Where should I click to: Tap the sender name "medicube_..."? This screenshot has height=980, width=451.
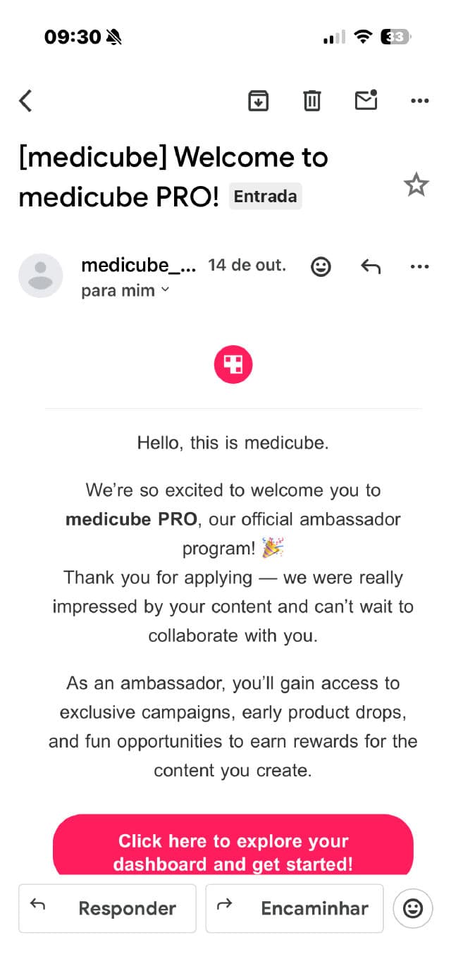(x=138, y=266)
